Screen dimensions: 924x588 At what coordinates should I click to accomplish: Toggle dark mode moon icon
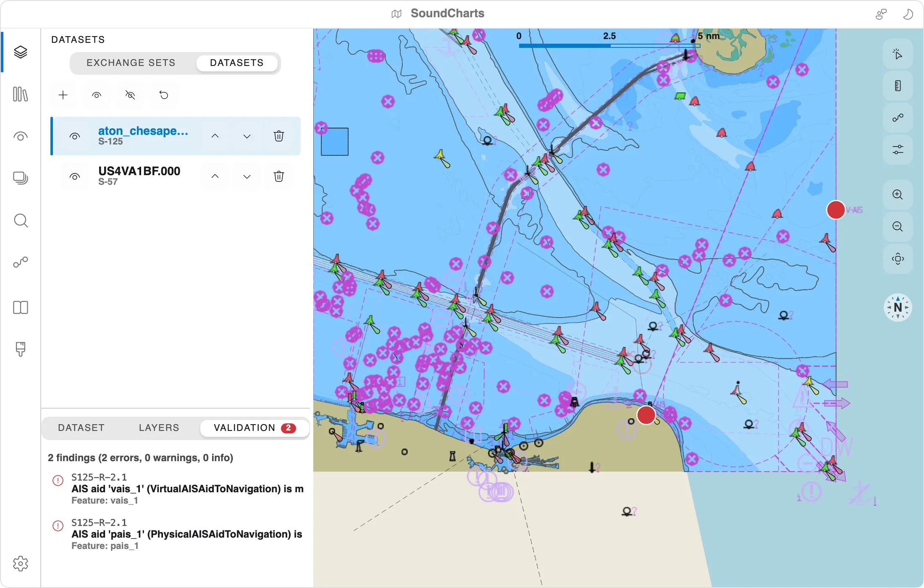(x=908, y=14)
